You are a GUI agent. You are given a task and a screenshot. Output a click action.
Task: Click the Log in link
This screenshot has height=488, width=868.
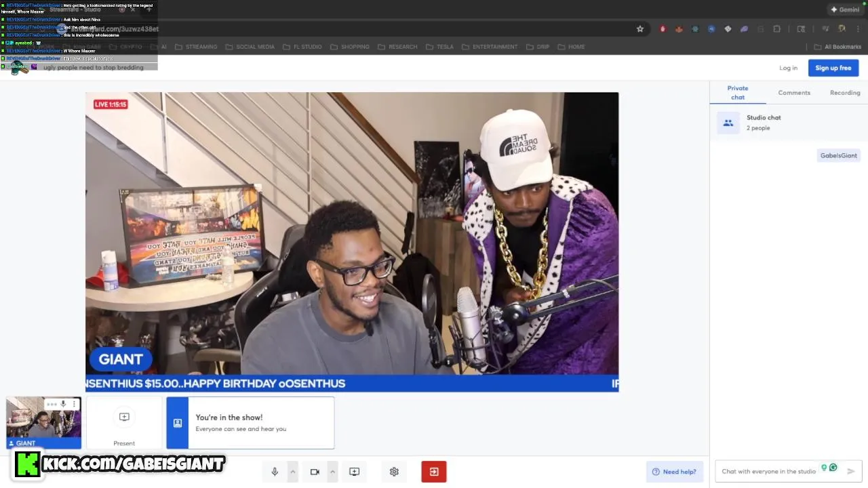tap(788, 68)
